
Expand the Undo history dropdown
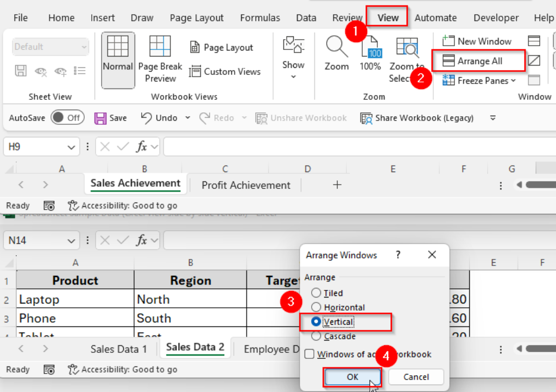pos(187,117)
